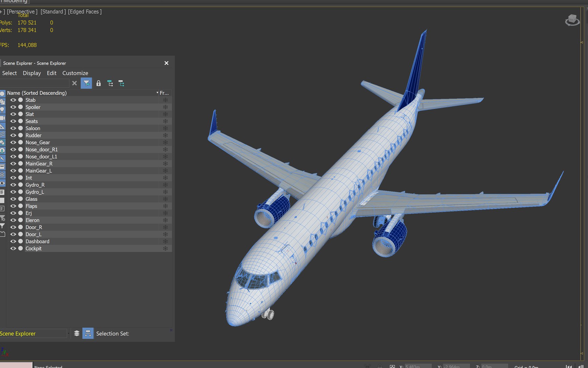Close the Scene Explorer panel
The image size is (588, 368).
(166, 63)
